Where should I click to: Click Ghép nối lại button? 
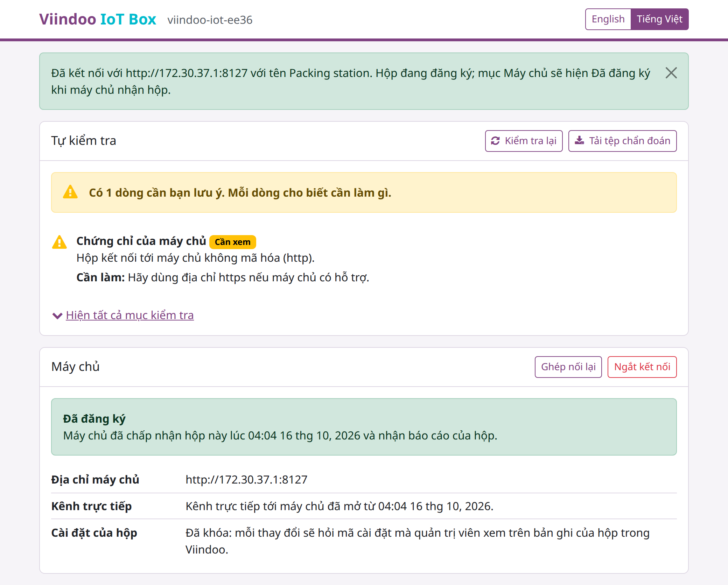pos(568,367)
